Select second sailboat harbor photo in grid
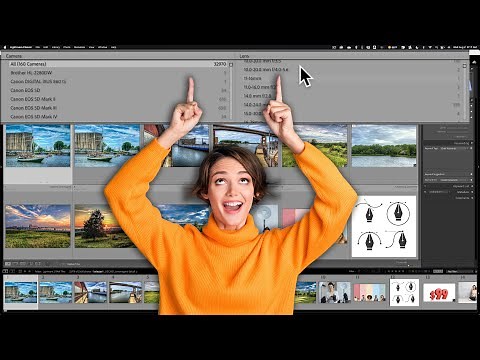 point(107,146)
